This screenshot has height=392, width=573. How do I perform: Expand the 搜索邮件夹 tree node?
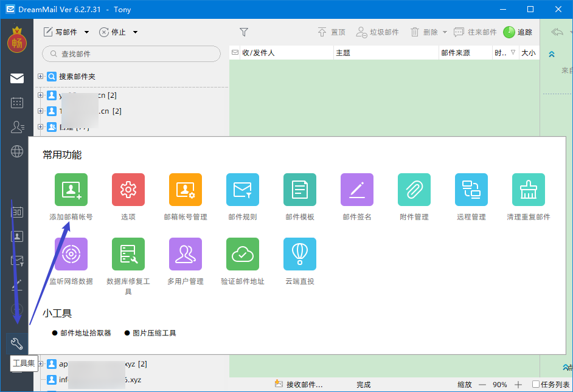point(40,77)
